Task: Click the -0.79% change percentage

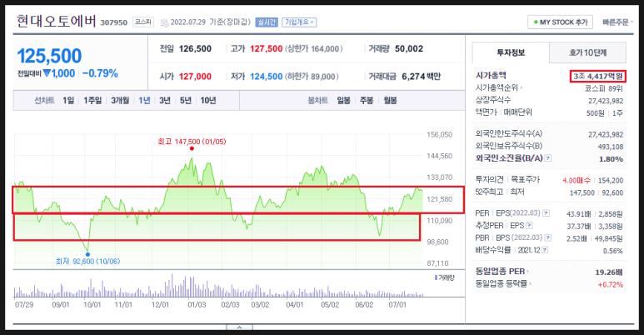Action: click(100, 73)
